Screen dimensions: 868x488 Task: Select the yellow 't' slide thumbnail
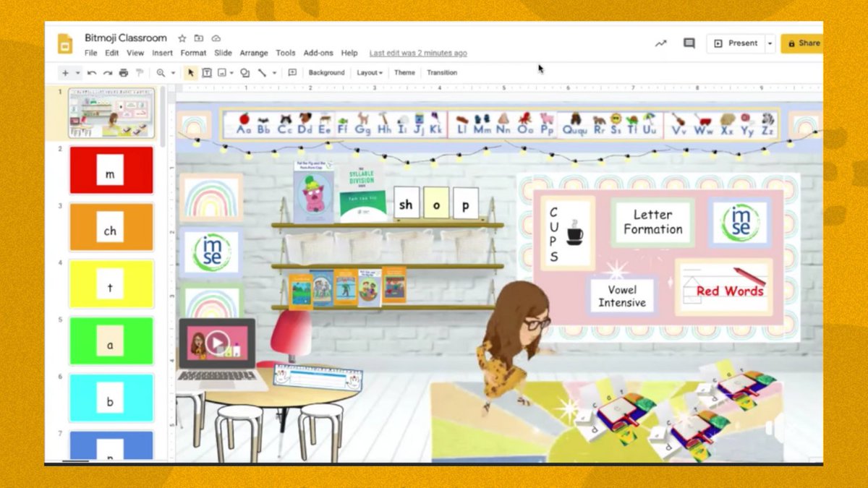click(111, 284)
